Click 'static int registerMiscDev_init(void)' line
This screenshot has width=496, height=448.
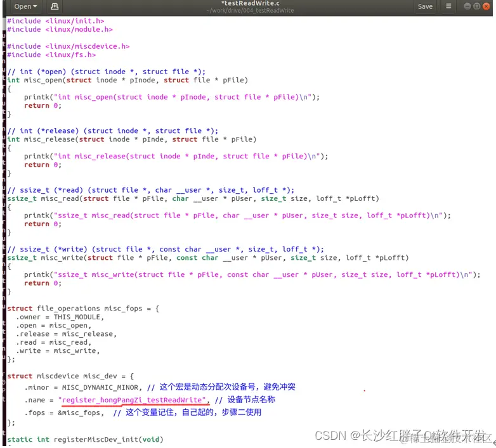tap(85, 440)
